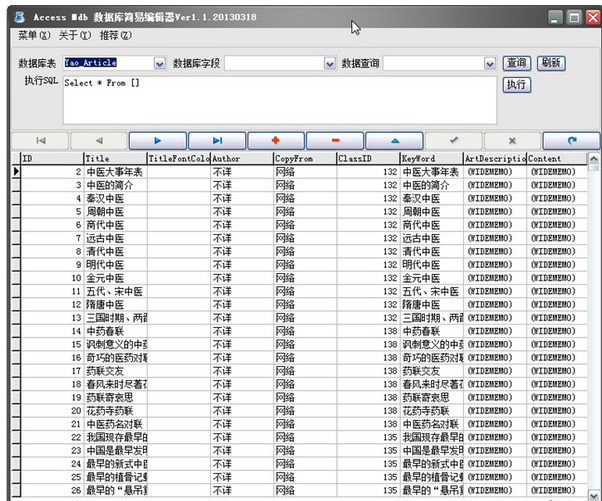Open the 关于(Y) menu

point(75,35)
